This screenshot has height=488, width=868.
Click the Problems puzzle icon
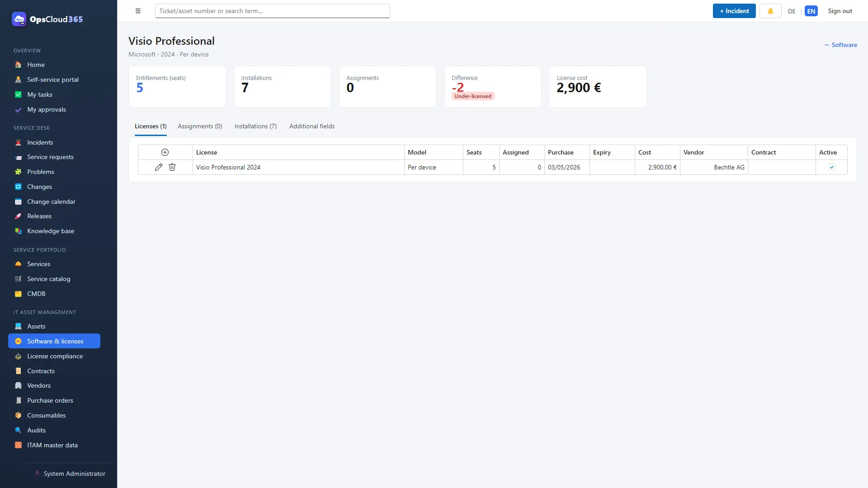(x=18, y=172)
